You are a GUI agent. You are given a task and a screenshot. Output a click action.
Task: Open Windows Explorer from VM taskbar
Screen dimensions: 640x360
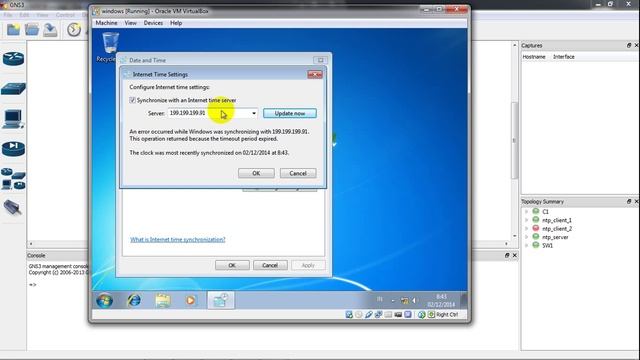[162, 300]
